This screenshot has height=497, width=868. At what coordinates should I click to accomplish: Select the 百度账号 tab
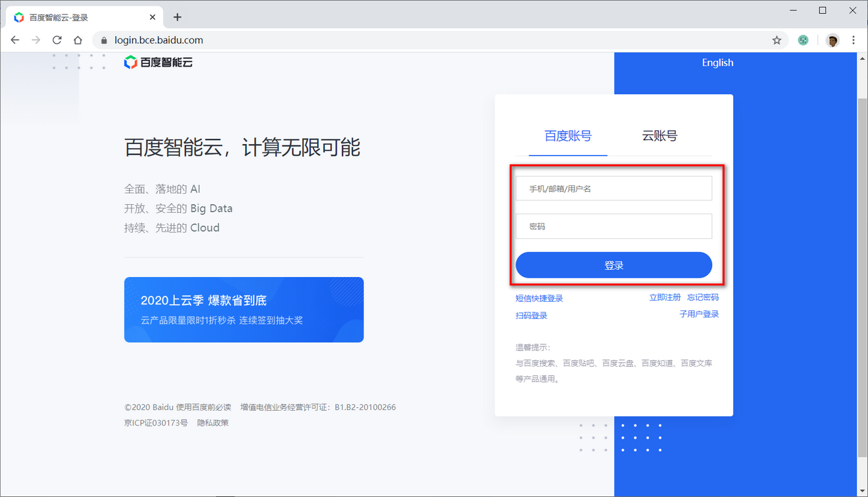[567, 136]
